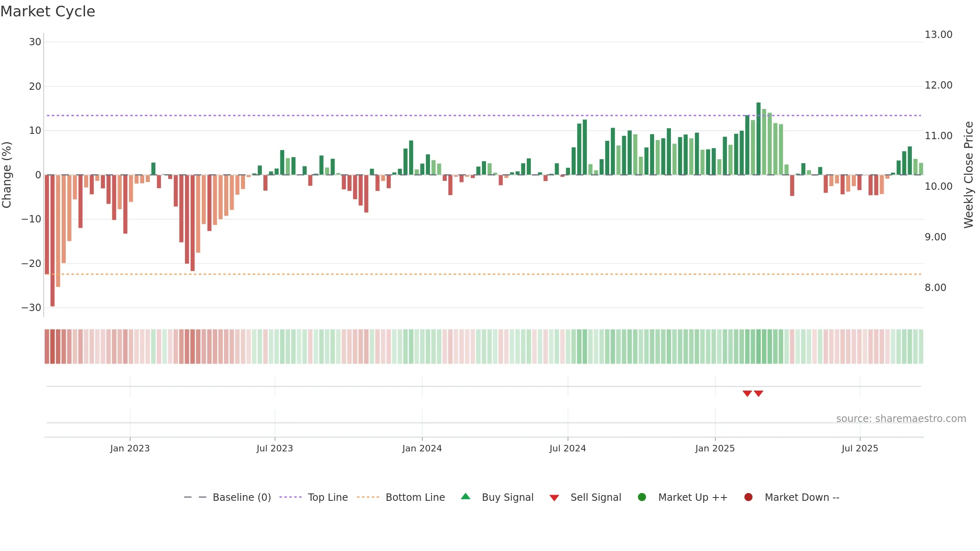This screenshot has height=551, width=980.
Task: Click the purple dotted Top Line legend marker
Action: point(290,497)
